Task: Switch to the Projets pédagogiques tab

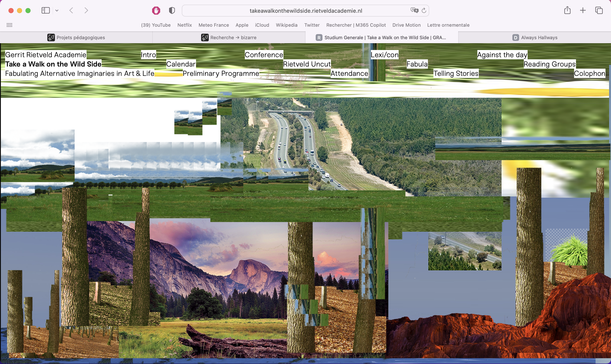Action: 76,38
